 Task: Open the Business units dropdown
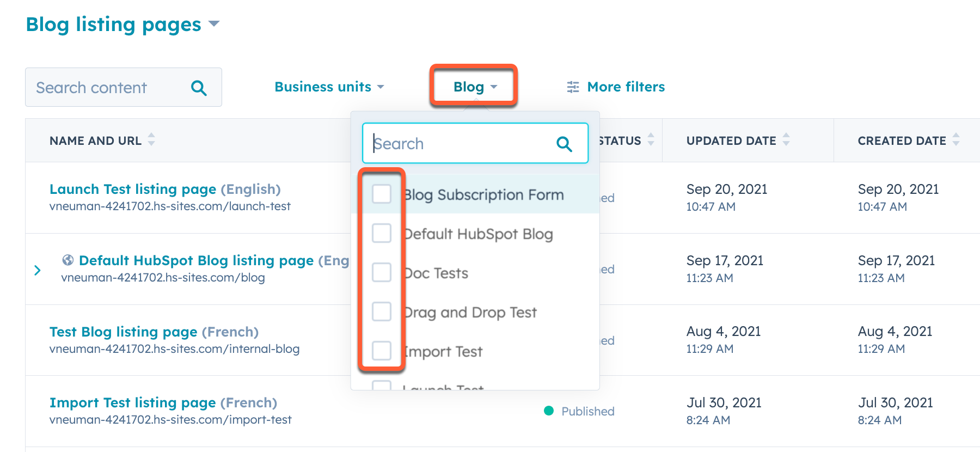point(329,87)
